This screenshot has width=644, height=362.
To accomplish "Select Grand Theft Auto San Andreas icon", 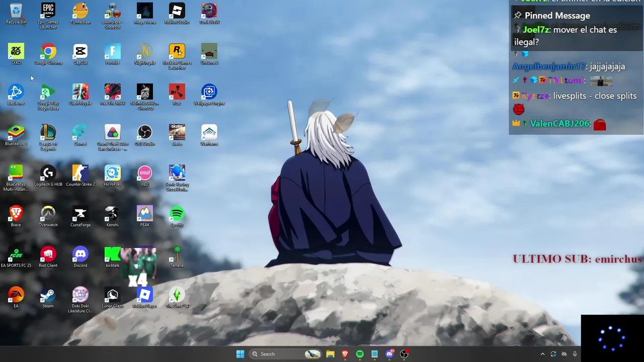I will point(113,138).
